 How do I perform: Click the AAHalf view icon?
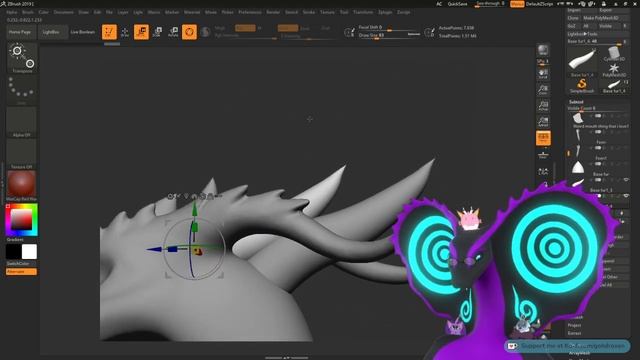tap(543, 122)
